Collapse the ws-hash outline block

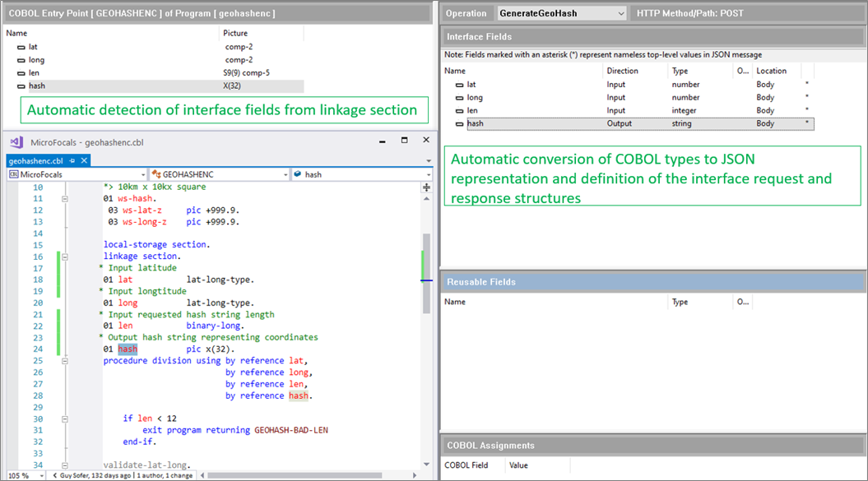[x=63, y=199]
